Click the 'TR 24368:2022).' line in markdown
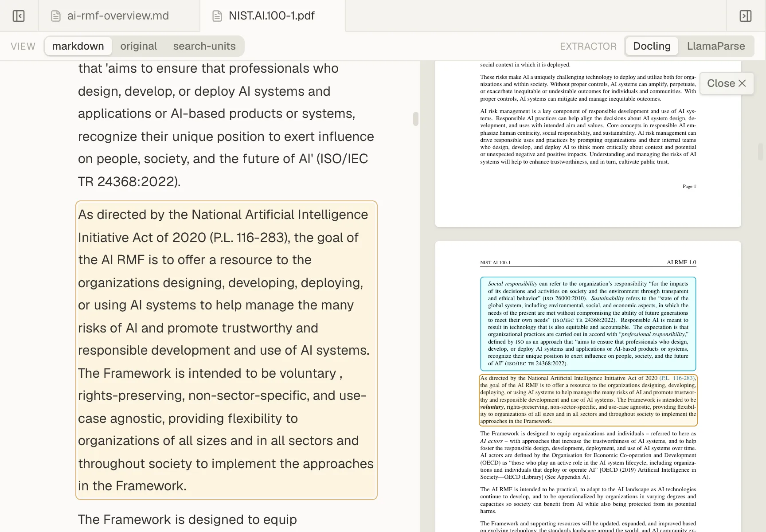This screenshot has width=766, height=532. (x=129, y=182)
